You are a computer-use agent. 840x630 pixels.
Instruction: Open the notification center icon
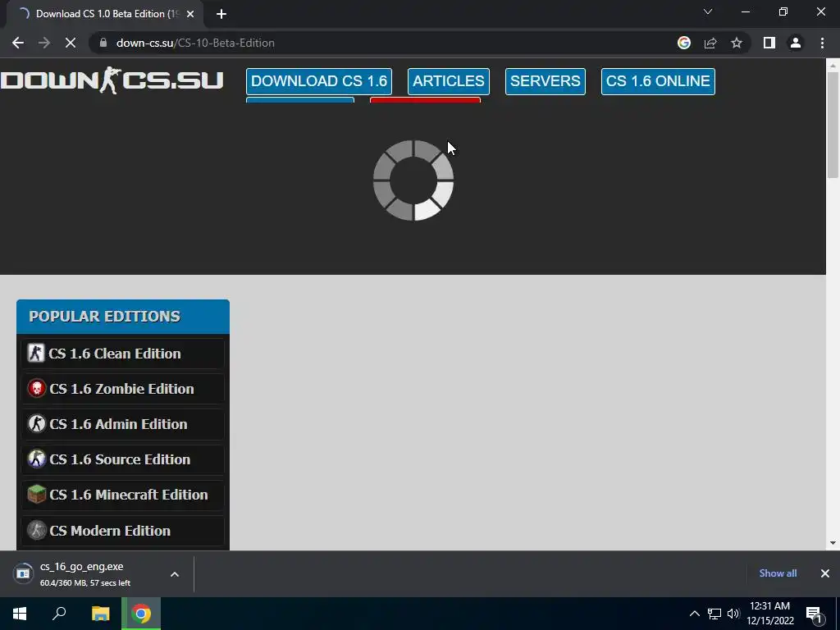point(815,614)
